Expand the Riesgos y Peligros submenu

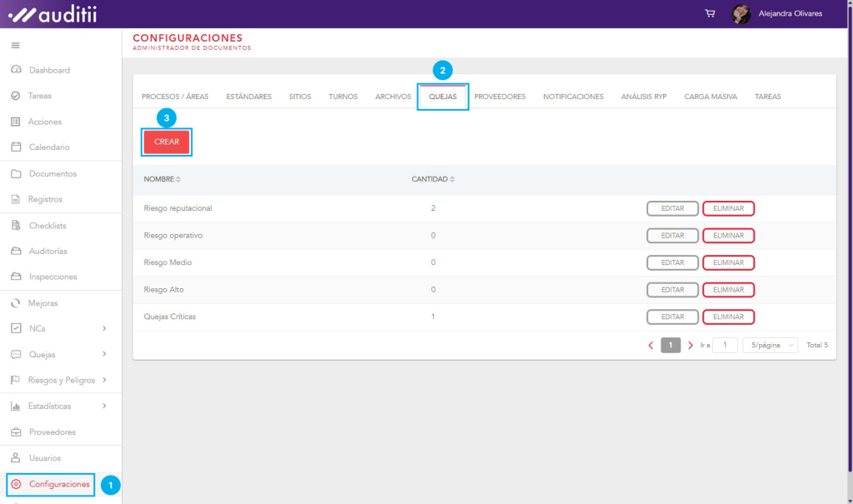[x=104, y=380]
